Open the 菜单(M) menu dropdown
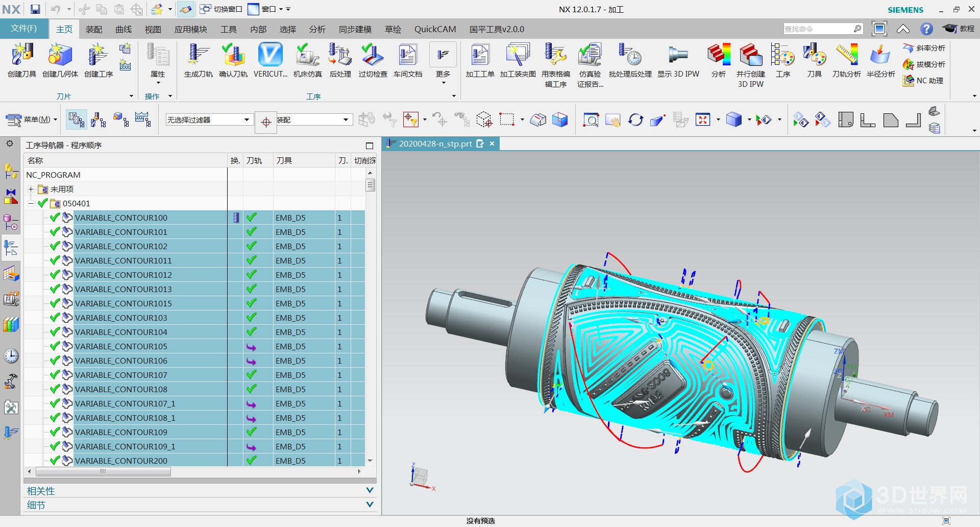 (31, 120)
